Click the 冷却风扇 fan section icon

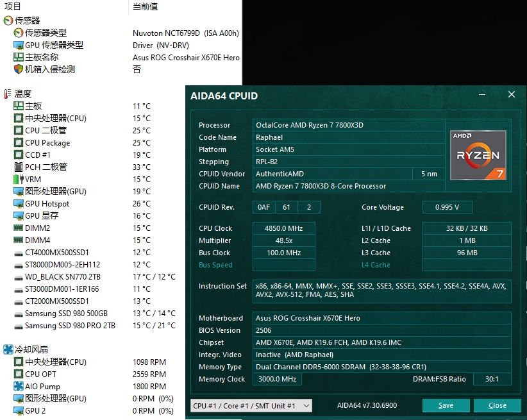tap(8, 349)
